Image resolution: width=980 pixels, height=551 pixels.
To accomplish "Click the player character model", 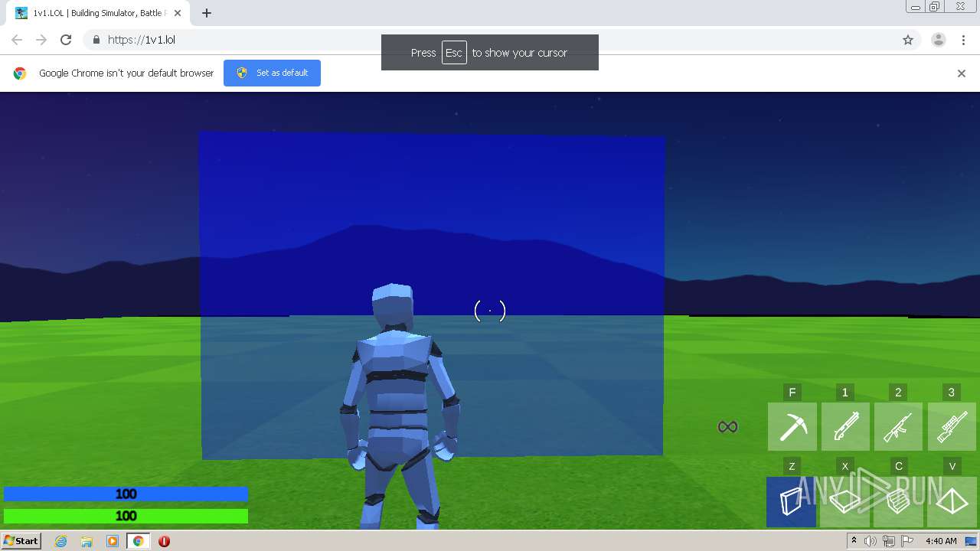I will 401,407.
